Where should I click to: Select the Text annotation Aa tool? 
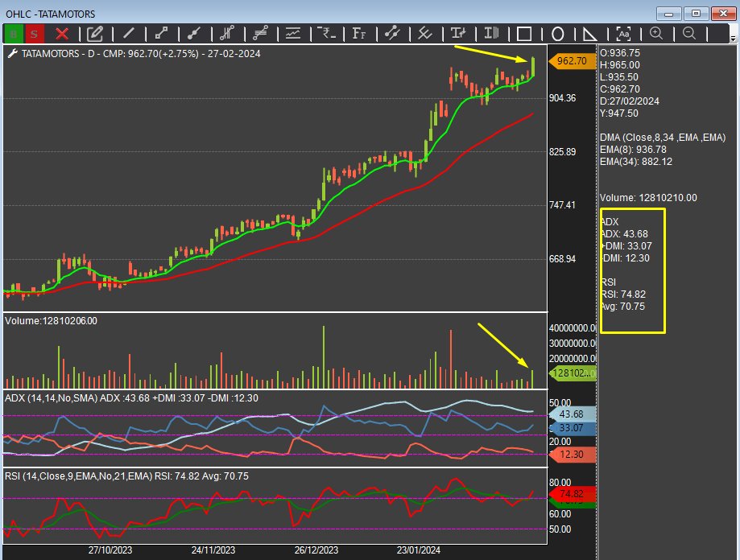tap(622, 34)
